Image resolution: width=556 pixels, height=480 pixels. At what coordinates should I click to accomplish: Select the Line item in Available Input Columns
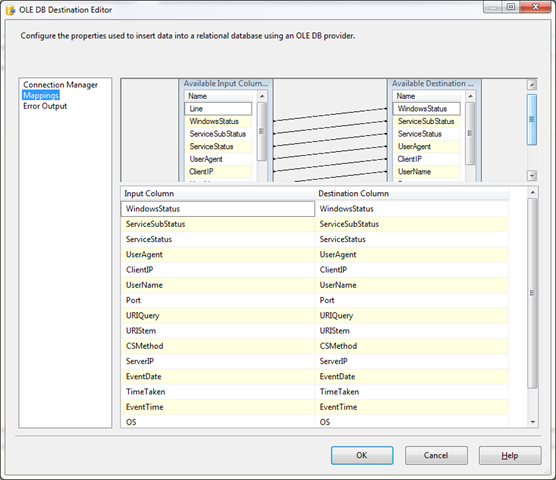pos(218,108)
